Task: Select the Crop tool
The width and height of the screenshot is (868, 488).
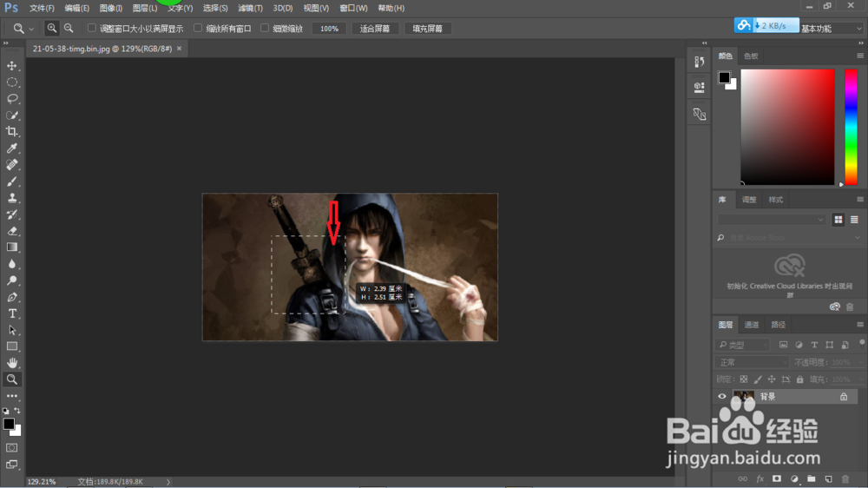Action: [11, 132]
